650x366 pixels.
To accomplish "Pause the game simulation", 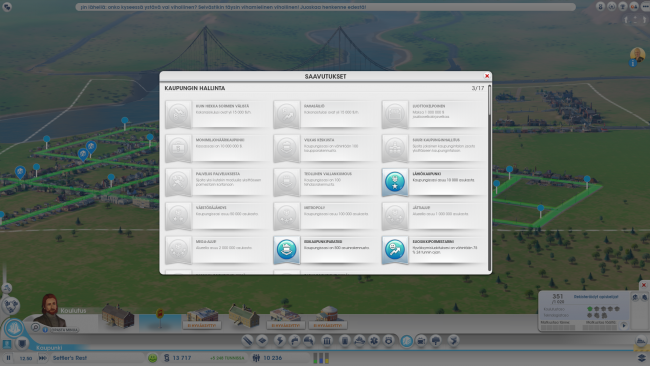I will click(8, 358).
